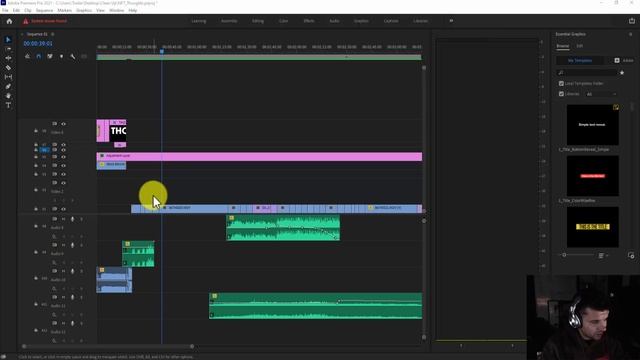Switch to the Effects workspace
640x360 pixels.
309,21
